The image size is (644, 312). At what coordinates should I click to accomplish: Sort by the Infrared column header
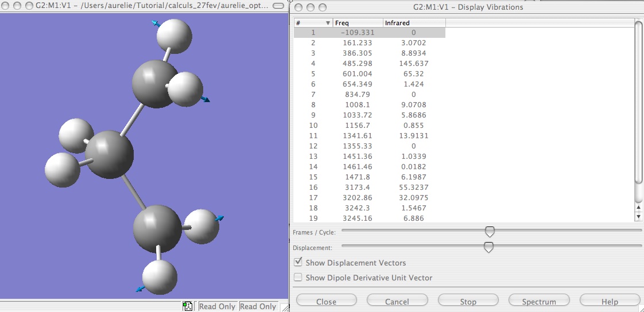point(413,23)
